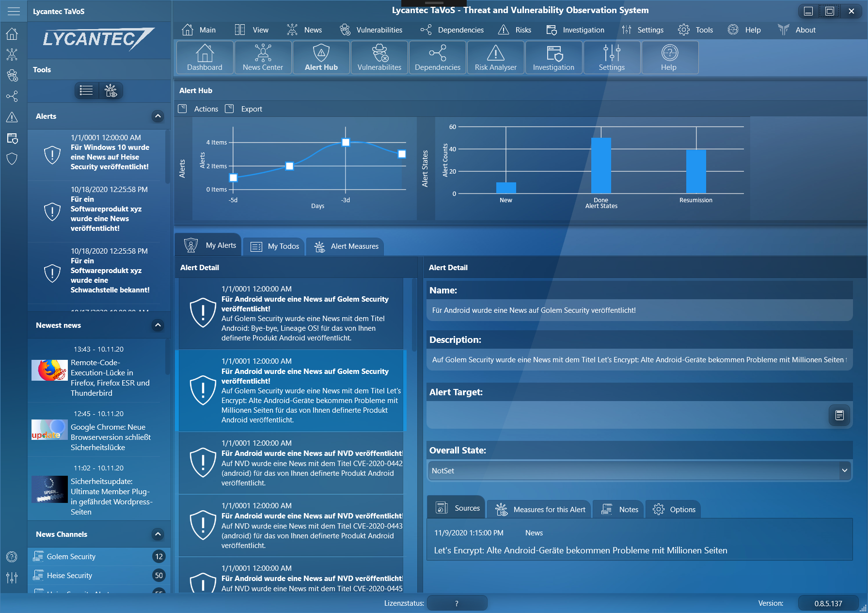Click the Alert Target document icon

[x=839, y=415]
